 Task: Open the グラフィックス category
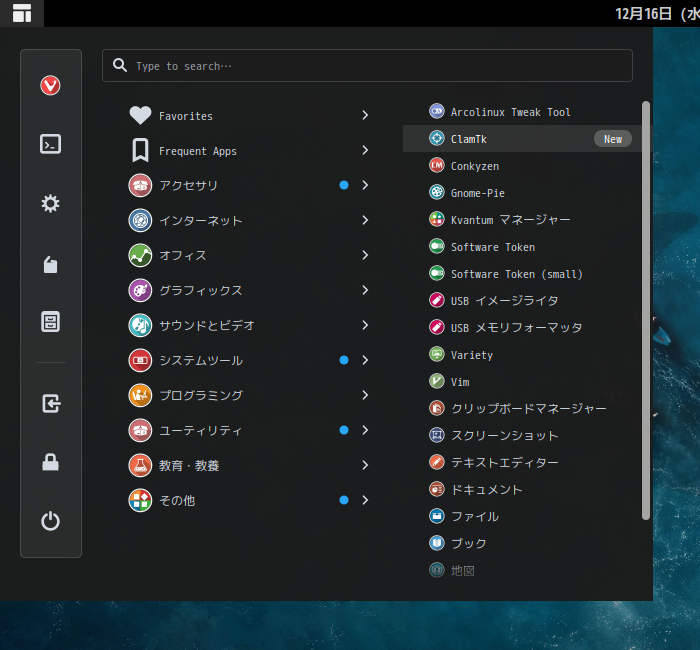[x=249, y=290]
